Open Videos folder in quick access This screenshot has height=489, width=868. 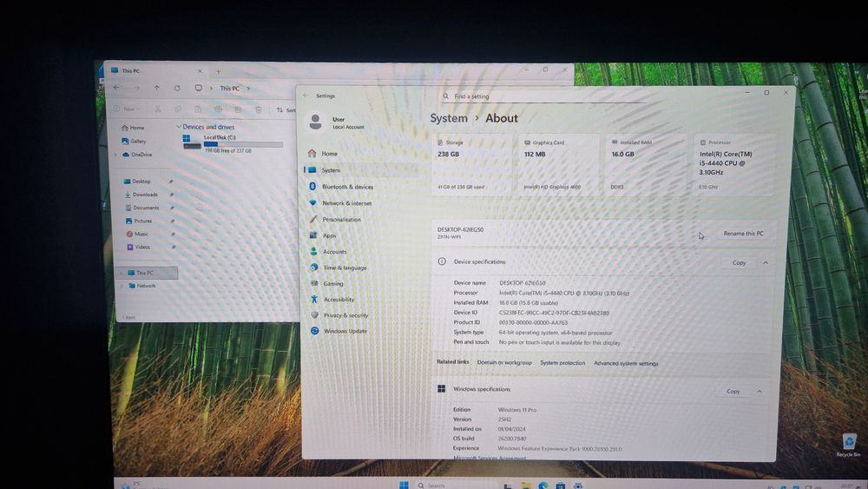[x=138, y=247]
